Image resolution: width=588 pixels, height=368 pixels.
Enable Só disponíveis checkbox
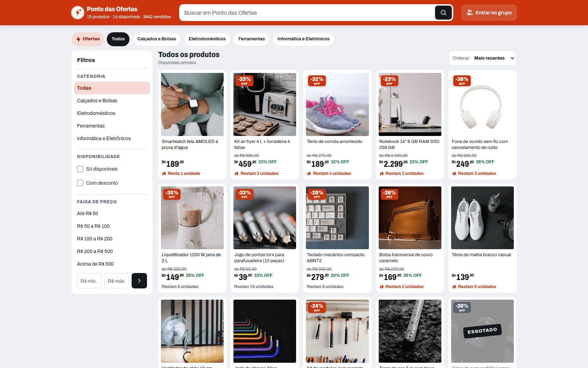click(x=80, y=169)
